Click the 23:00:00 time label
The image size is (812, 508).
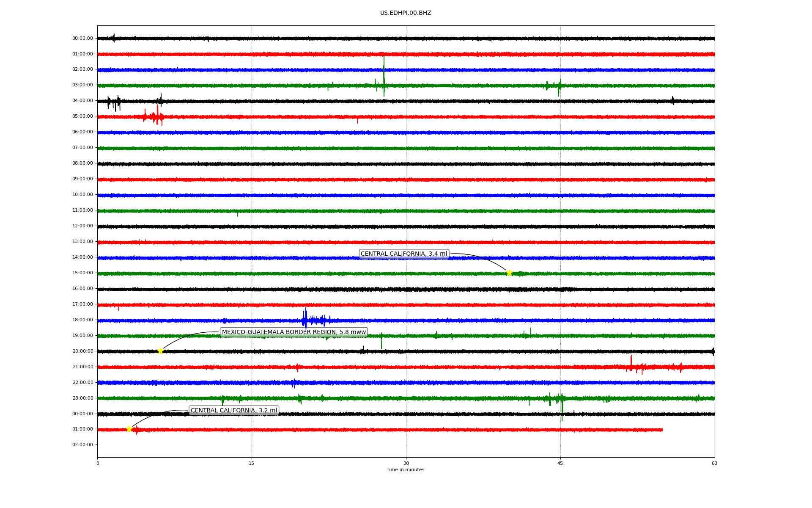tap(82, 398)
